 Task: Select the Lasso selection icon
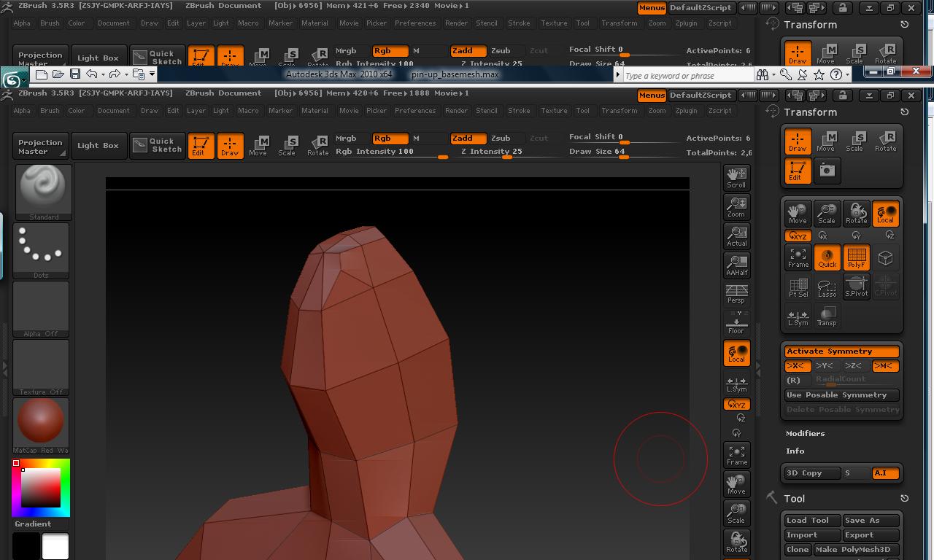(x=827, y=287)
